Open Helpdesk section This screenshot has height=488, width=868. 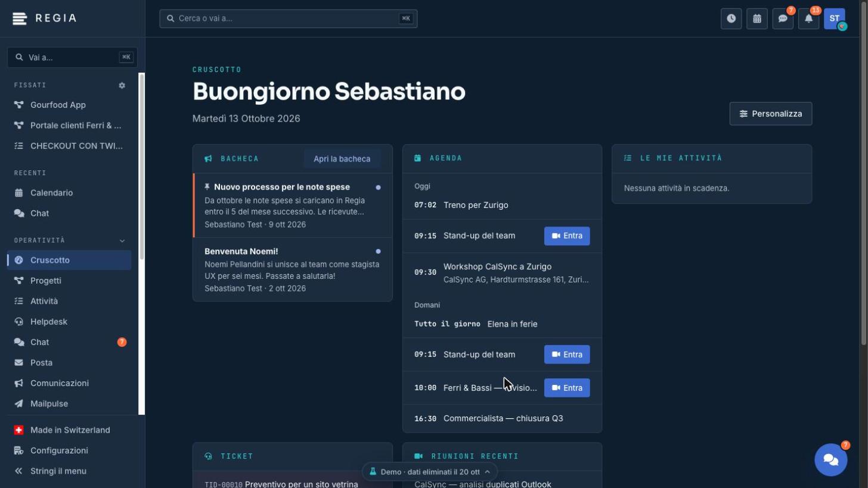(x=69, y=322)
